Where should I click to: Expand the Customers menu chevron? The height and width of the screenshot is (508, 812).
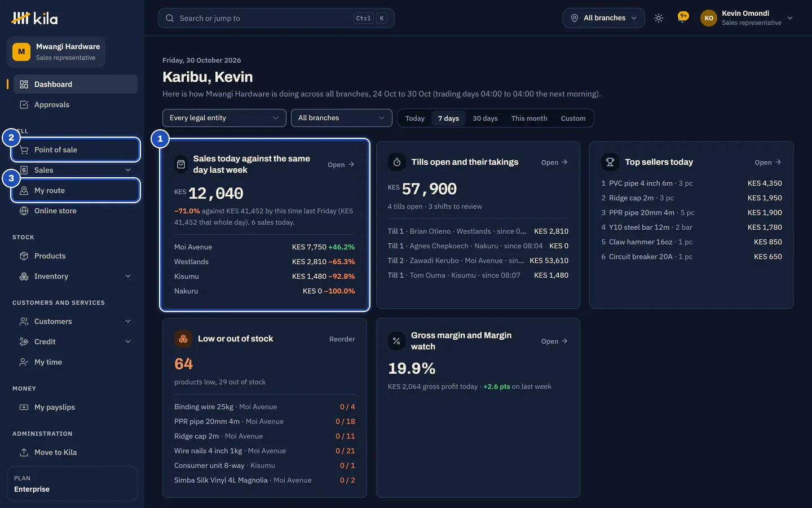coord(128,321)
